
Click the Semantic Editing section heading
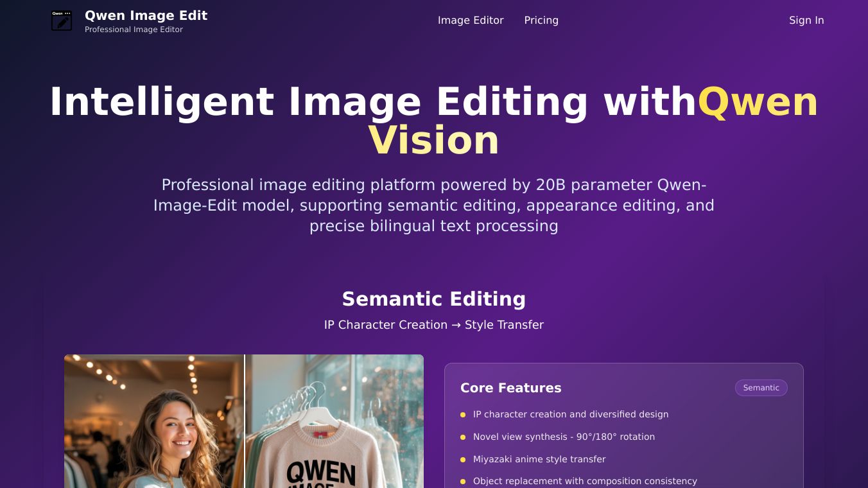(434, 299)
